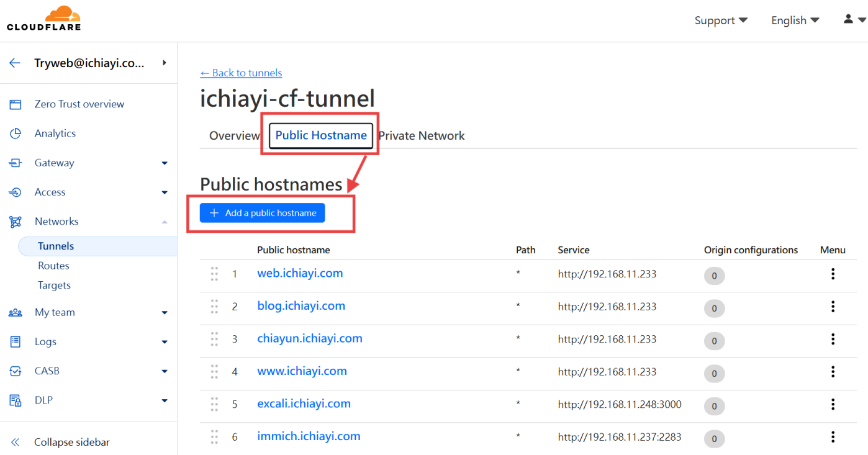Open Analytics in the sidebar
This screenshot has width=868, height=455.
(55, 133)
